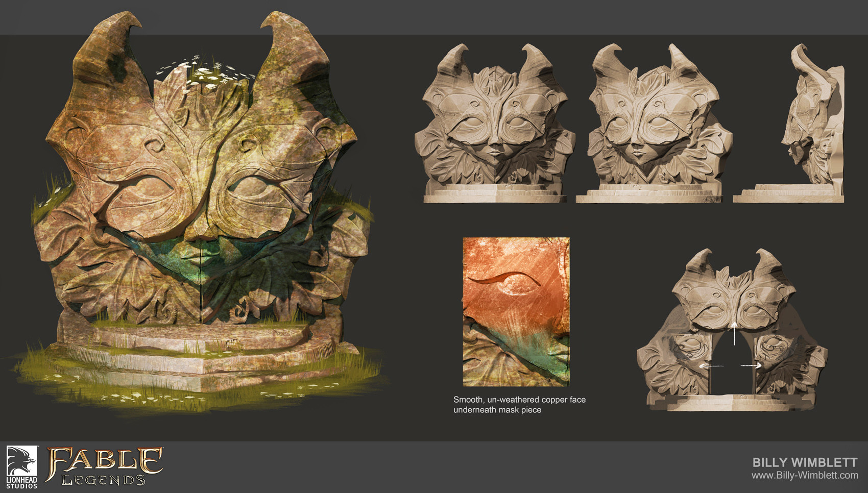Select the three-quarter view clay render
868x493 pixels.
(x=655, y=123)
